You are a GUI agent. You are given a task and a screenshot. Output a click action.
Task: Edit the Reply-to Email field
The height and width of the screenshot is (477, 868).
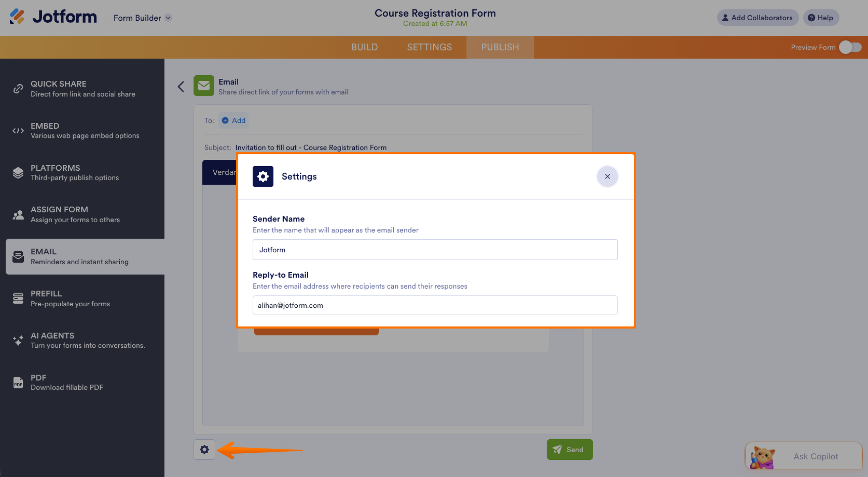435,305
